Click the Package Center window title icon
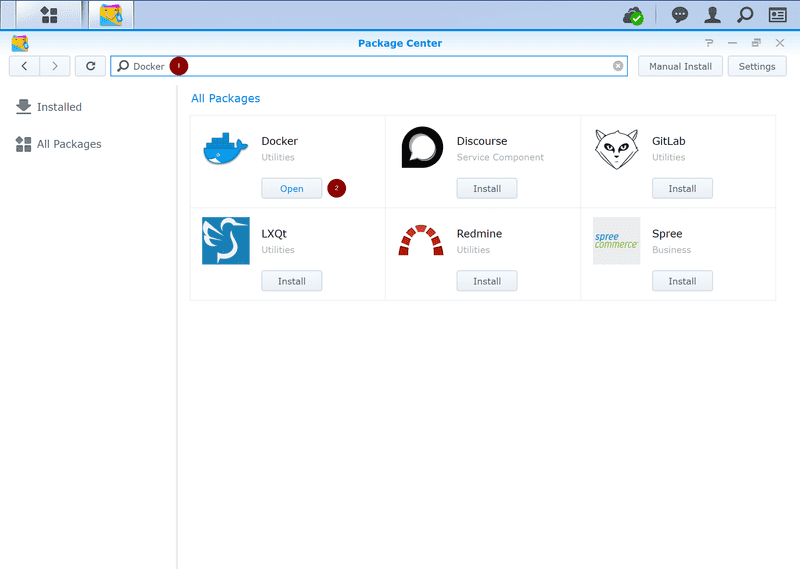This screenshot has height=569, width=800. (20, 43)
